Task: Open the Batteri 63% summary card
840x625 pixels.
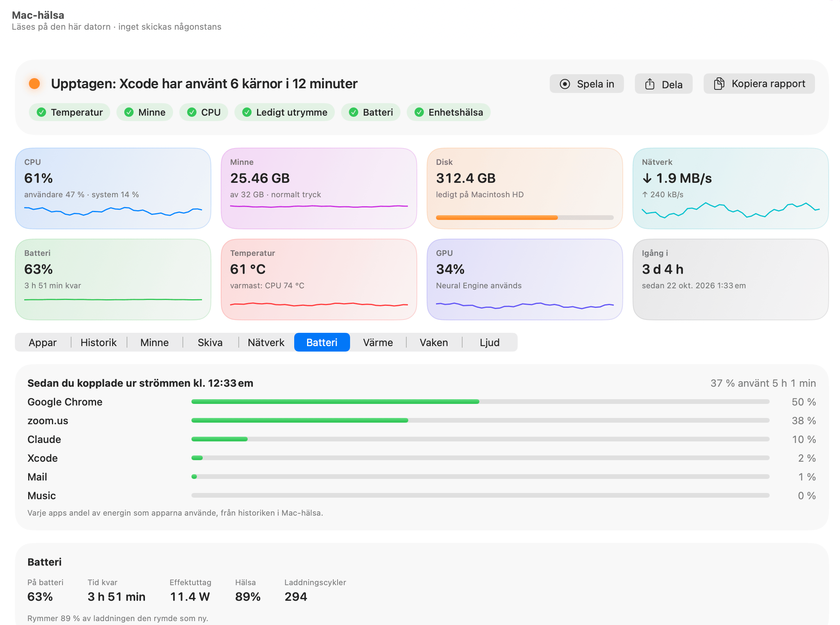Action: 113,279
